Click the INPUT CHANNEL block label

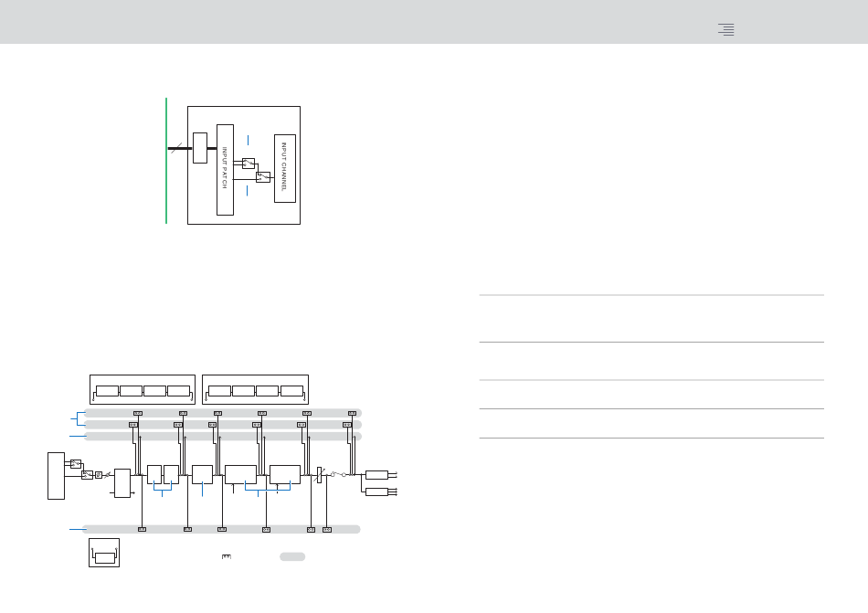(x=284, y=167)
